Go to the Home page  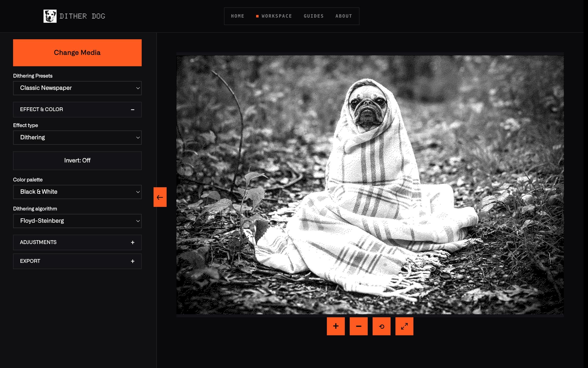pyautogui.click(x=237, y=16)
